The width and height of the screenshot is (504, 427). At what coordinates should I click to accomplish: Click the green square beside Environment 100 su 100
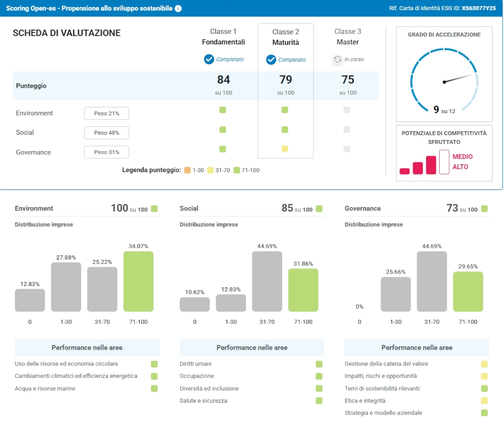(x=154, y=209)
